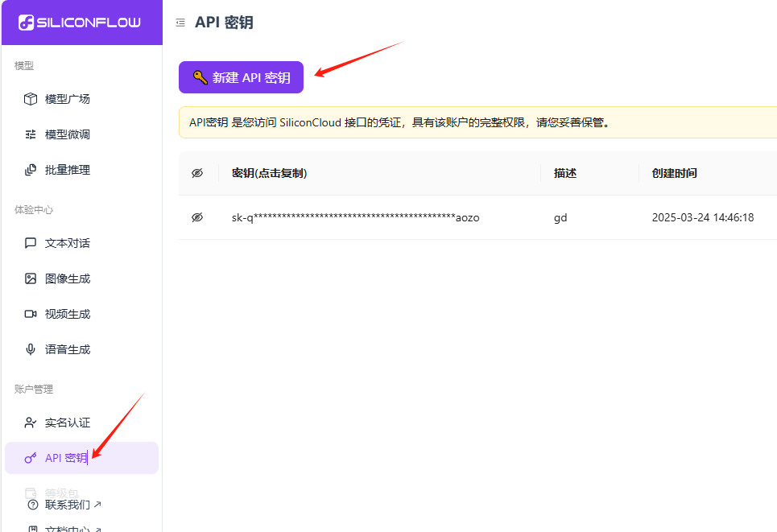
Task: Click the question-mark icon beside 联系我们
Action: click(x=33, y=505)
